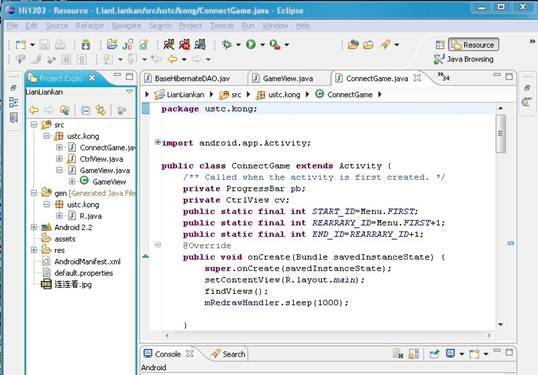538x375 pixels.
Task: Start Tomcat with the first cat icon
Action: click(168, 44)
